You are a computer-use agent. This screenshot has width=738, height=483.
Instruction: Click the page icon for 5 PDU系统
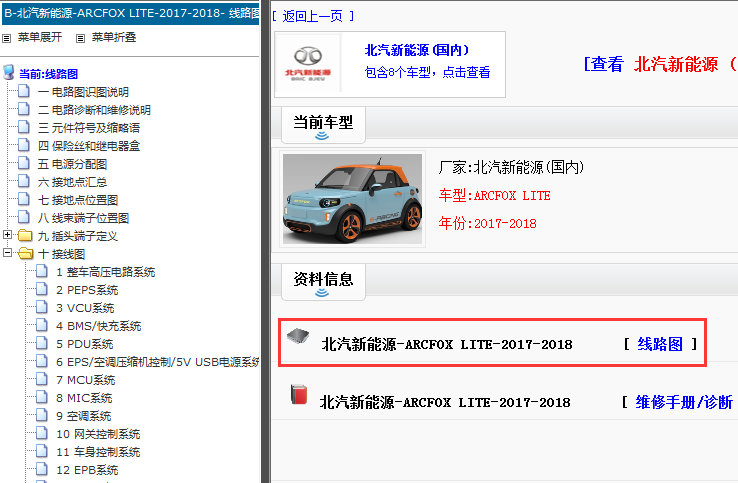point(42,343)
